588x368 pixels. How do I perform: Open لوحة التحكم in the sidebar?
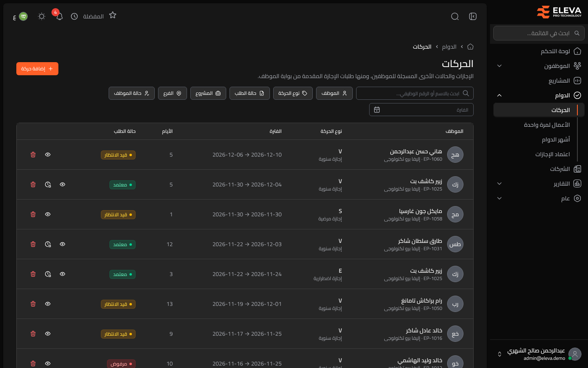[x=539, y=51]
